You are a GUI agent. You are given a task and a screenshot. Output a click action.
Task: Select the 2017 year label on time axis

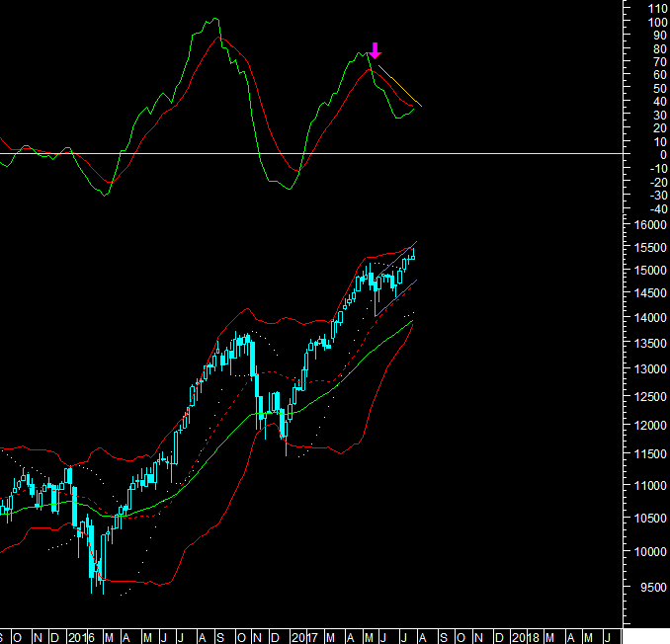[x=304, y=638]
